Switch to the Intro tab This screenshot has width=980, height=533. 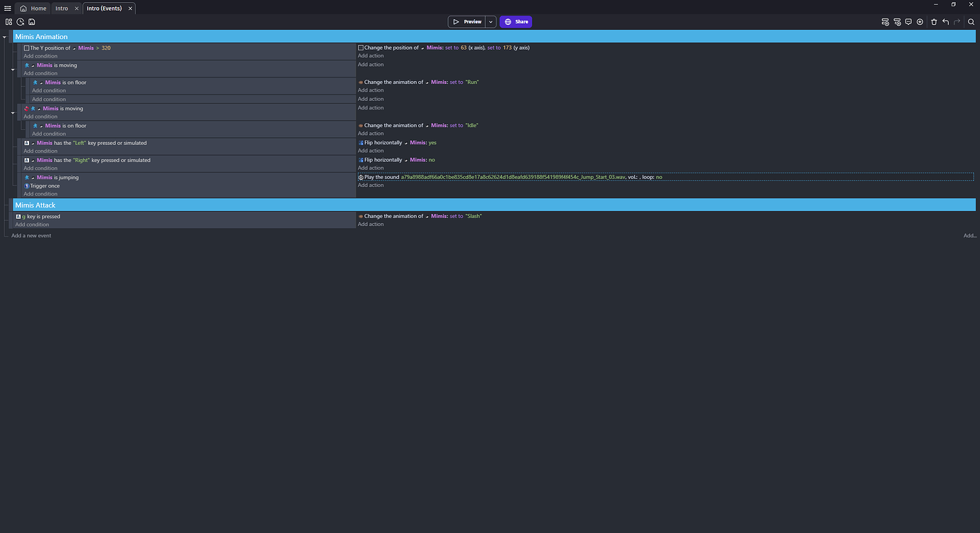click(62, 8)
